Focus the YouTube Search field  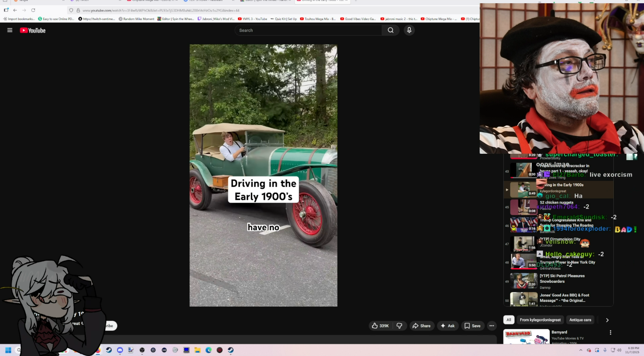click(x=308, y=30)
